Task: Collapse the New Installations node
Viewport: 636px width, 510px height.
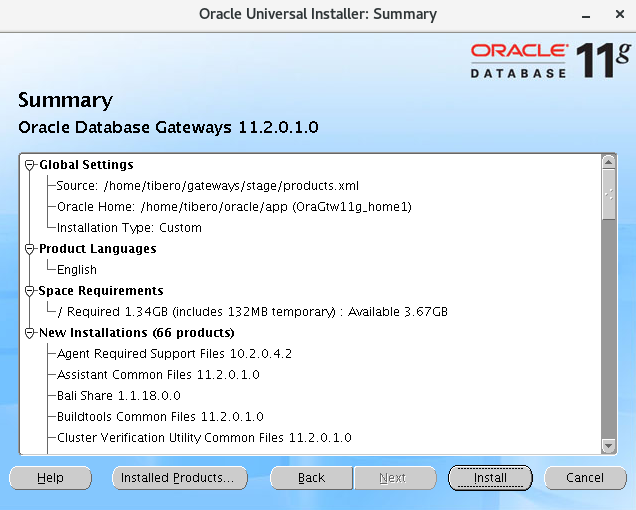Action: click(x=29, y=333)
